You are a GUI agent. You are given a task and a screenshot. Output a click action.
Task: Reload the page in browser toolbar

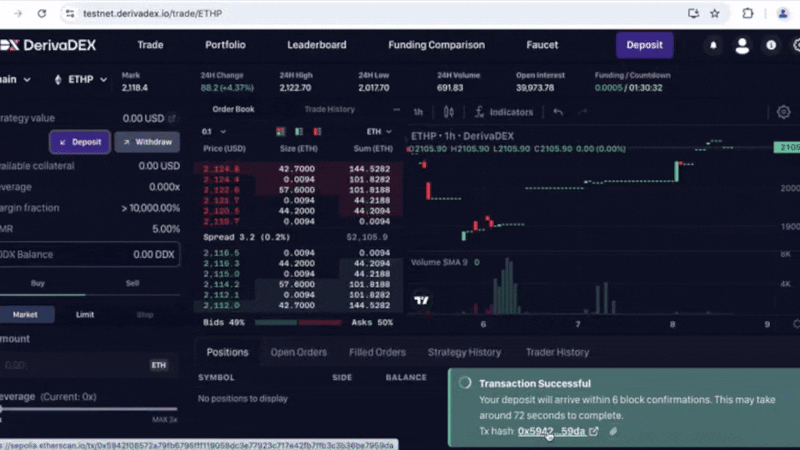pyautogui.click(x=42, y=14)
